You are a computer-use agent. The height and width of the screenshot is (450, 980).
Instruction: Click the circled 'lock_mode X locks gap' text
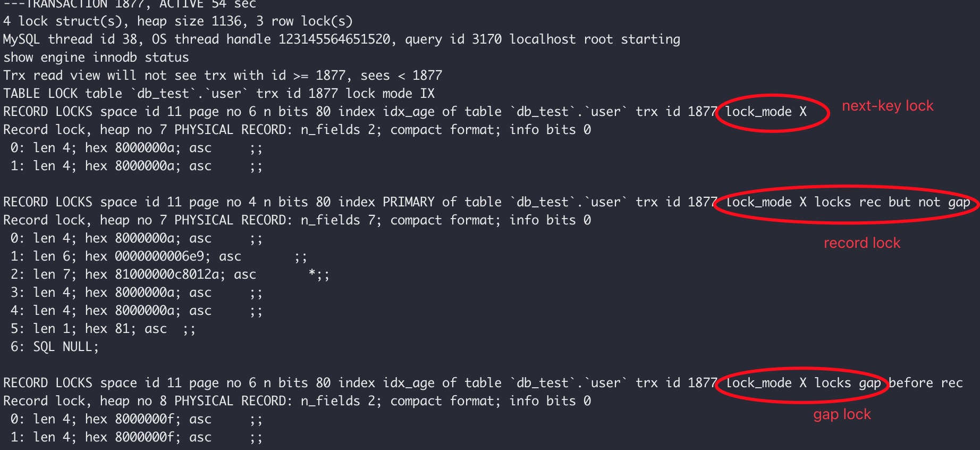click(x=803, y=384)
